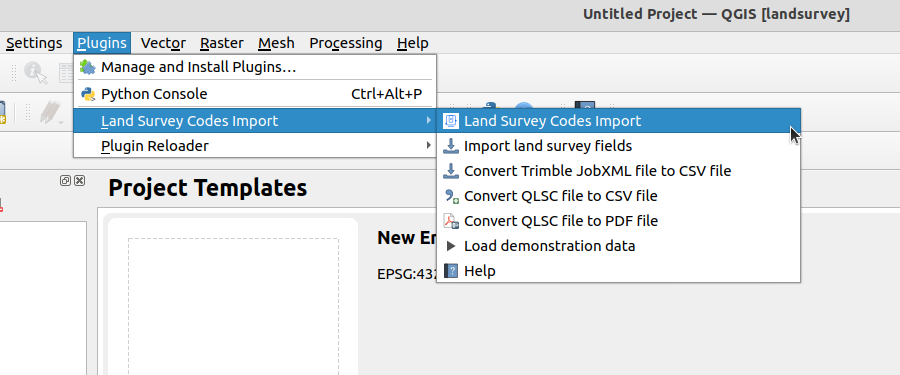Click the Help book icon in the submenu
The image size is (900, 375).
pyautogui.click(x=451, y=271)
